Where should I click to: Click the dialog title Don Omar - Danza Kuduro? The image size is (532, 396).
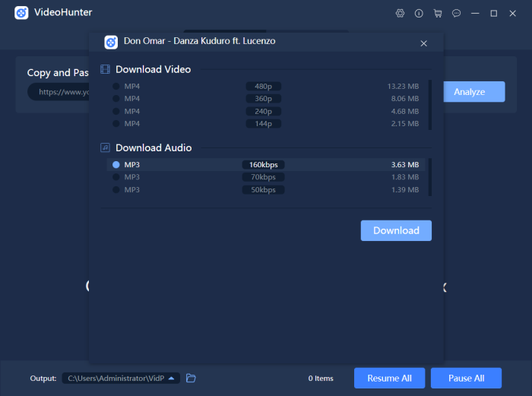(199, 41)
